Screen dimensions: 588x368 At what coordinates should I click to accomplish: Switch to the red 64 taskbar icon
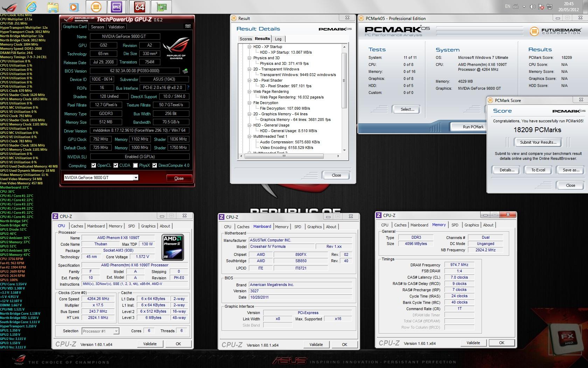[140, 7]
